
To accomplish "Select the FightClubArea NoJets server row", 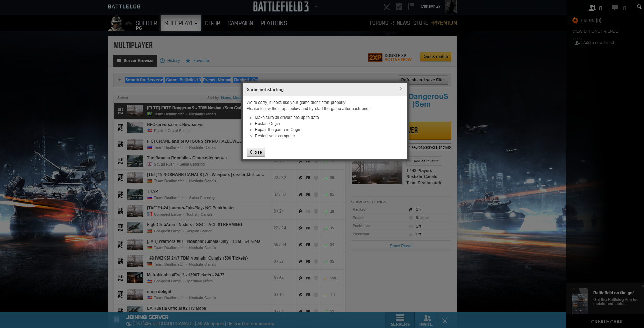I will click(x=229, y=228).
